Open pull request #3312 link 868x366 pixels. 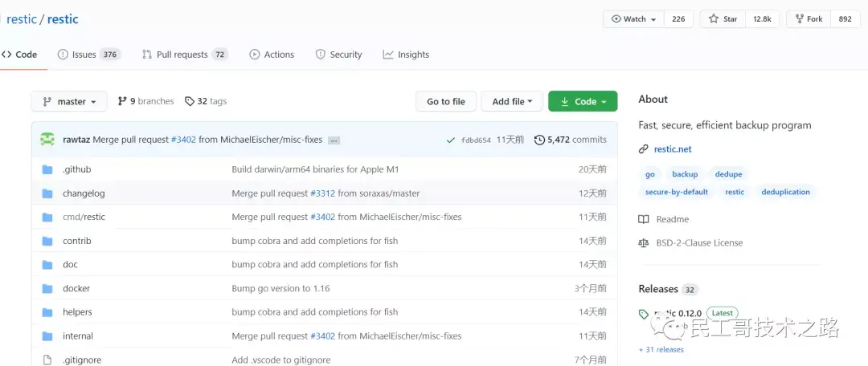(323, 193)
